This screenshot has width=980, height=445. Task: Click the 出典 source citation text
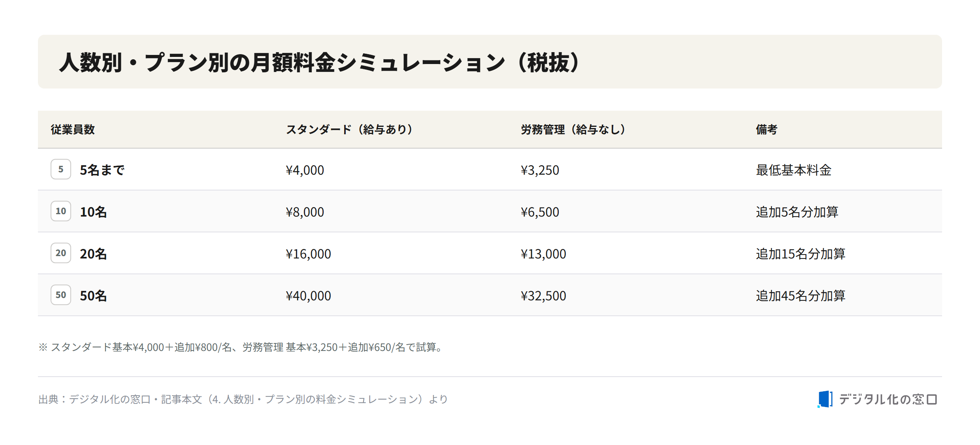[243, 399]
